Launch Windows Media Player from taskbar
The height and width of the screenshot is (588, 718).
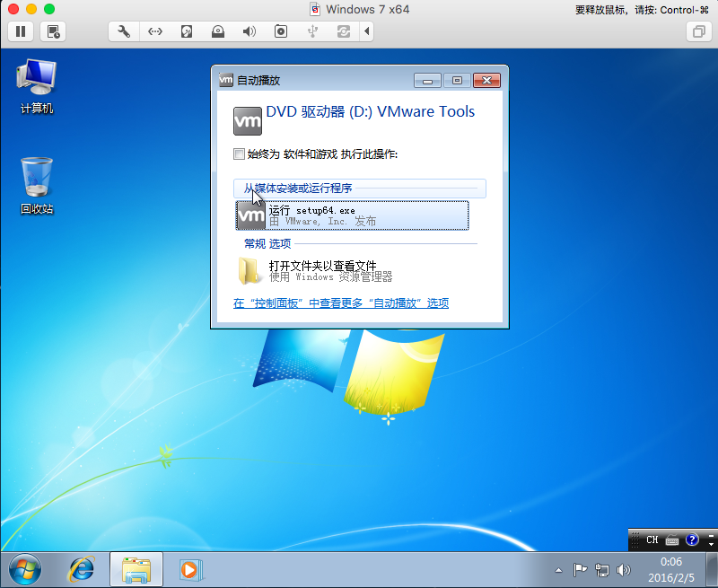(190, 570)
